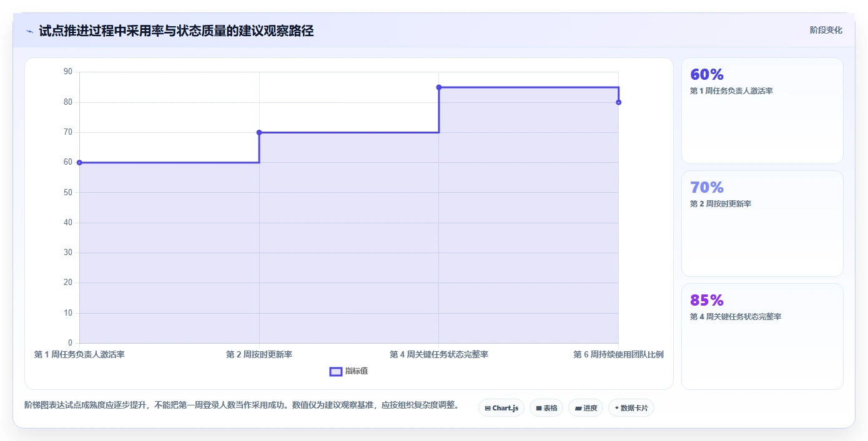The width and height of the screenshot is (868, 441).
Task: Click the footnote text starting 阶梯图表达试点成熟度
Action: pos(242,405)
